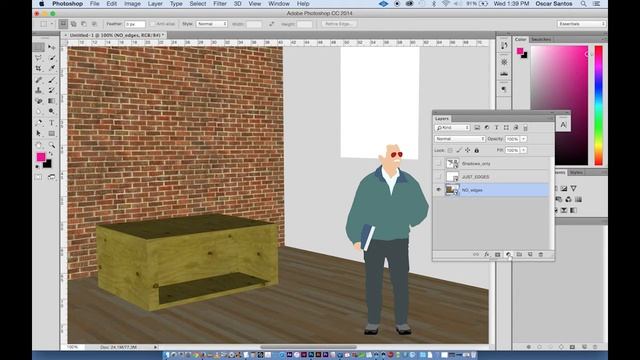
Task: Click Add to selection option
Action: [74, 24]
